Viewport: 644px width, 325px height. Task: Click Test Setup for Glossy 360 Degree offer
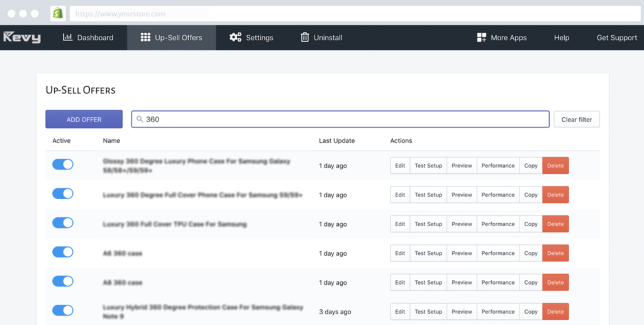(428, 166)
